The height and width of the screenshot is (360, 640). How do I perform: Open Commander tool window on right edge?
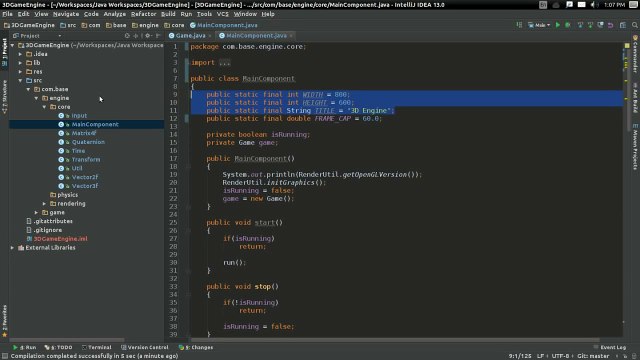635,53
